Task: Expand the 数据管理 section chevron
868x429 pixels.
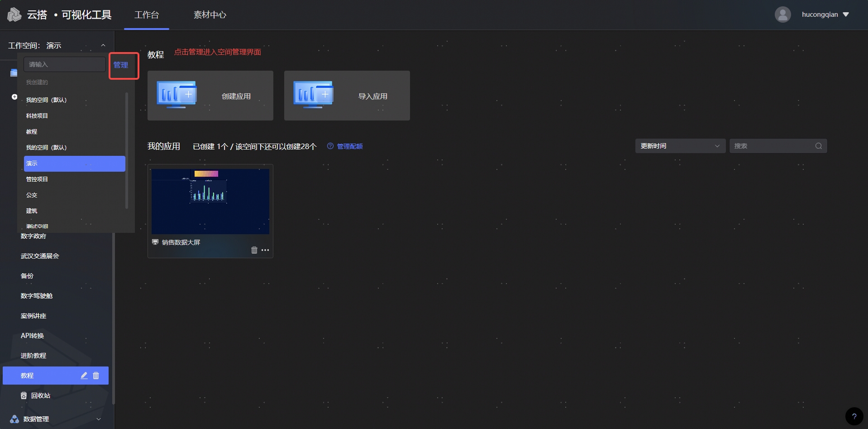Action: [x=99, y=419]
